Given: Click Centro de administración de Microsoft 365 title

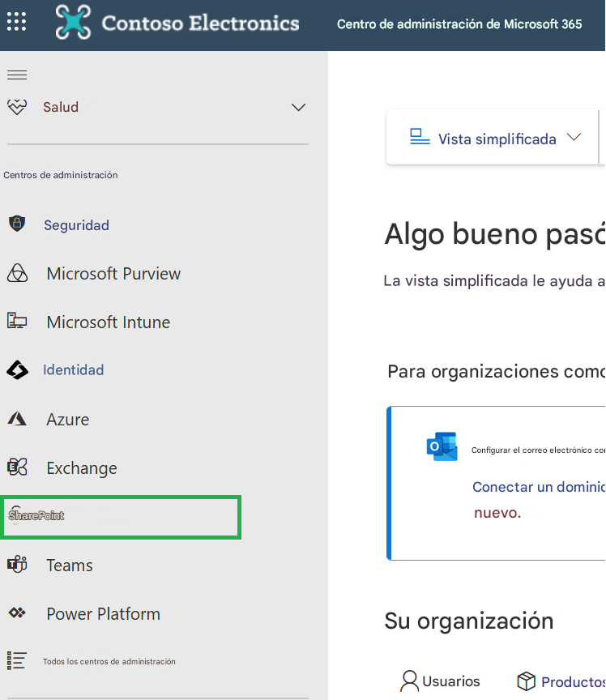Looking at the screenshot, I should [x=459, y=24].
